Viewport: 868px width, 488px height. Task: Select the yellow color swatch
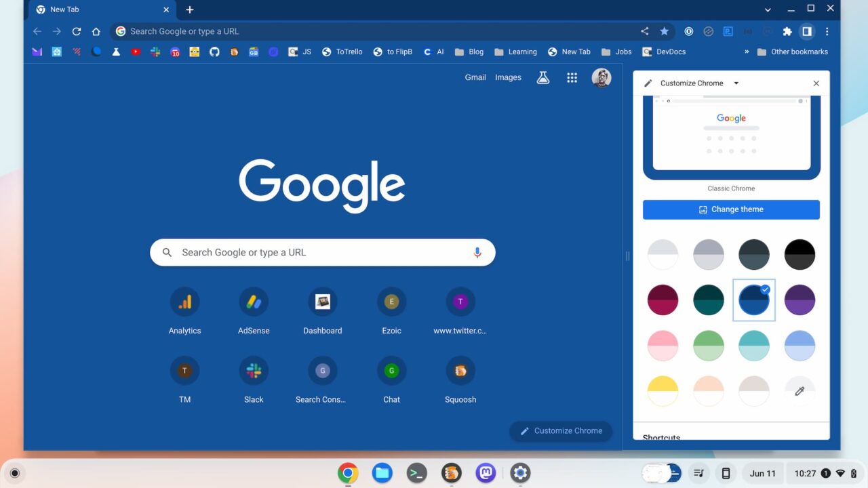(663, 391)
